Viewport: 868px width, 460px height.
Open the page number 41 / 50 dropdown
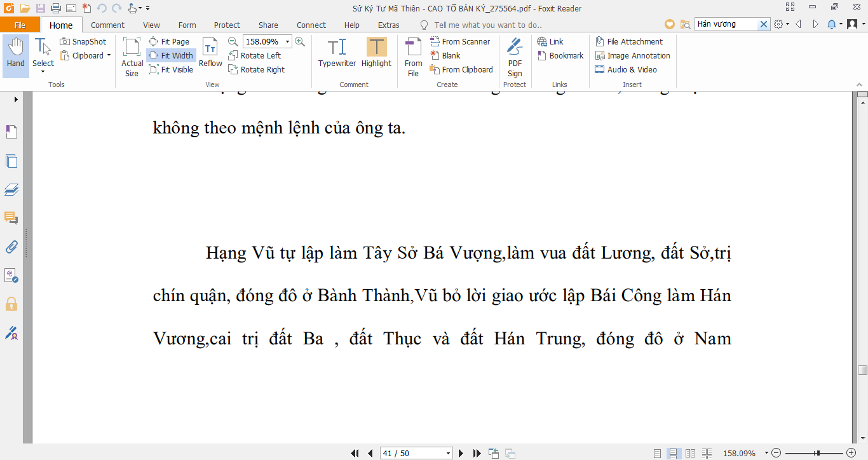(448, 453)
